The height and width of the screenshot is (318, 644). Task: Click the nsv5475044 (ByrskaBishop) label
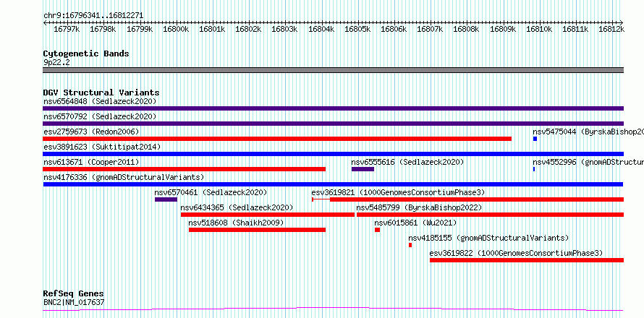tap(588, 132)
